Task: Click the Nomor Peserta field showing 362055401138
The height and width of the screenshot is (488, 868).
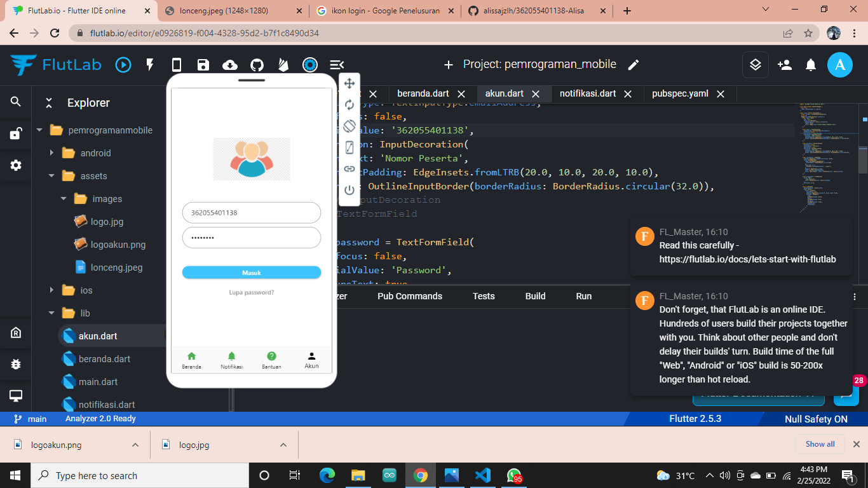Action: tap(252, 213)
